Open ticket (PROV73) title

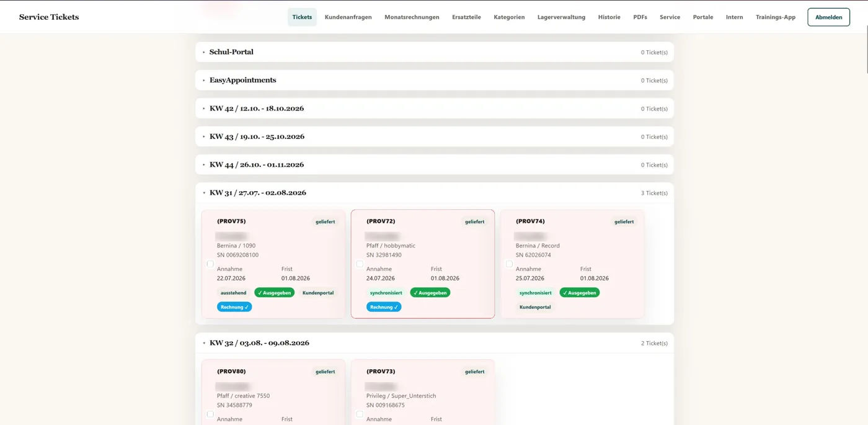(381, 372)
